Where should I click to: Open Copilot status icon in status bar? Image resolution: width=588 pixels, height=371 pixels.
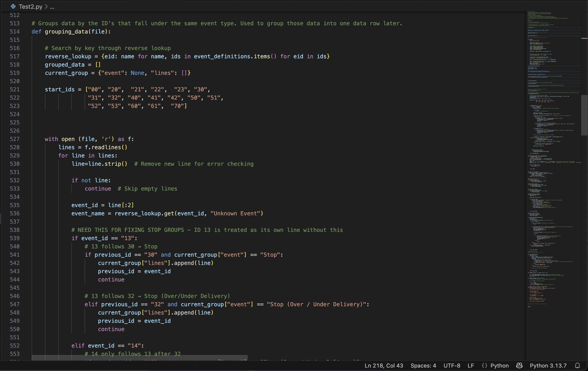point(519,366)
